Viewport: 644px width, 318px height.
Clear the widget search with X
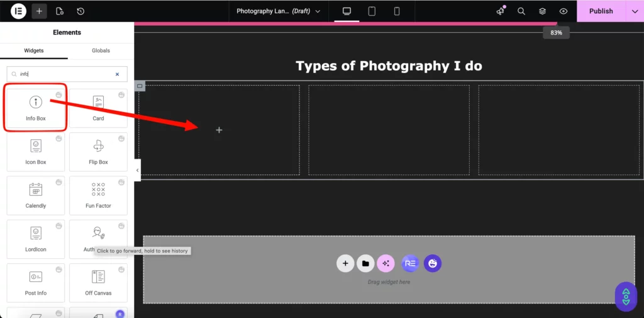(x=117, y=74)
